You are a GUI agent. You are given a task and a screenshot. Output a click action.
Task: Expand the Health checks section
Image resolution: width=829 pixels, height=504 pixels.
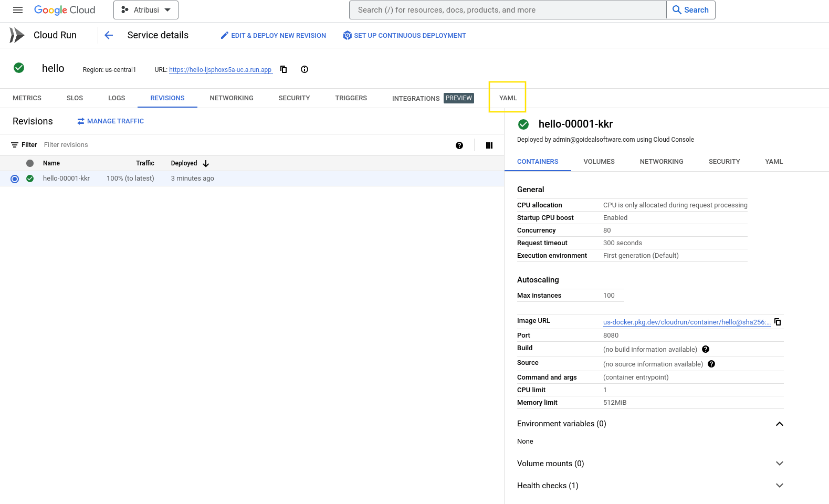click(x=780, y=486)
